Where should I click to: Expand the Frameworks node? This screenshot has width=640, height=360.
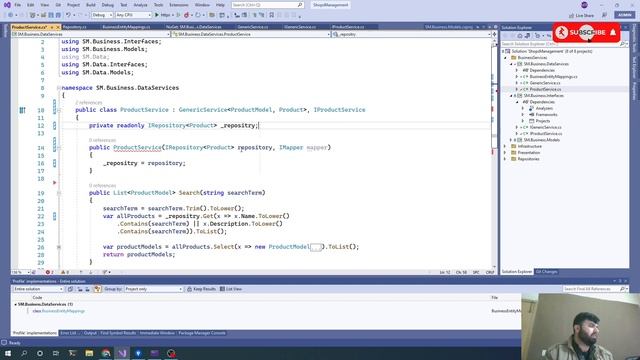tap(523, 115)
